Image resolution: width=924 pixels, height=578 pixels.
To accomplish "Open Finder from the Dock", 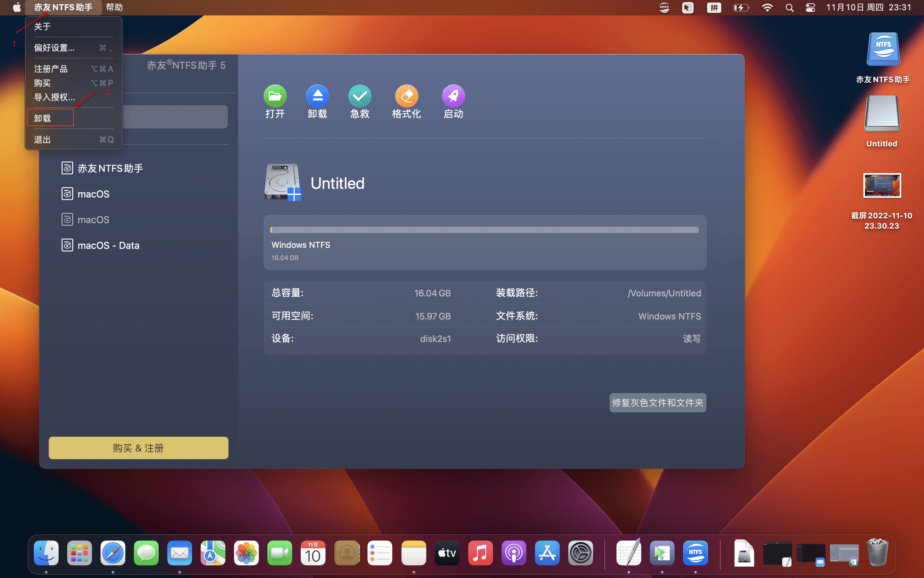I will click(46, 553).
